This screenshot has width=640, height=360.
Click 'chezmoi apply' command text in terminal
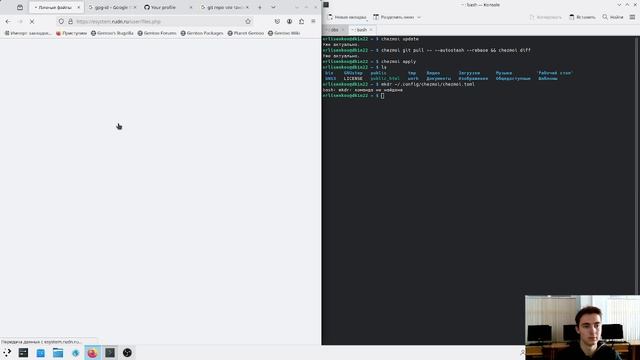pos(399,62)
